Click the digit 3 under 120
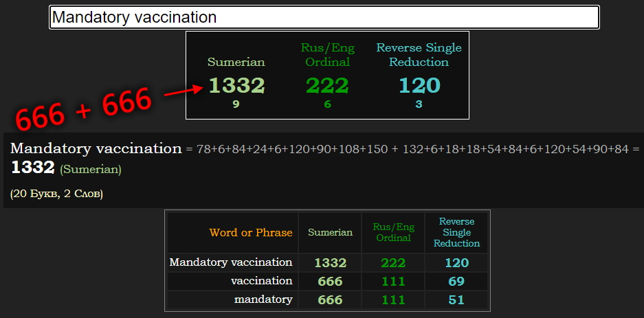The width and height of the screenshot is (644, 318). pyautogui.click(x=419, y=104)
